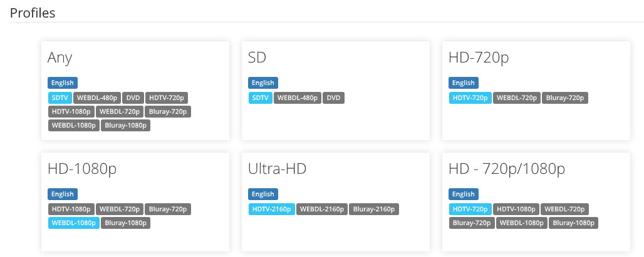Image resolution: width=644 pixels, height=257 pixels.
Task: Click WEBDL-1080p tag in Any profile
Action: click(74, 126)
